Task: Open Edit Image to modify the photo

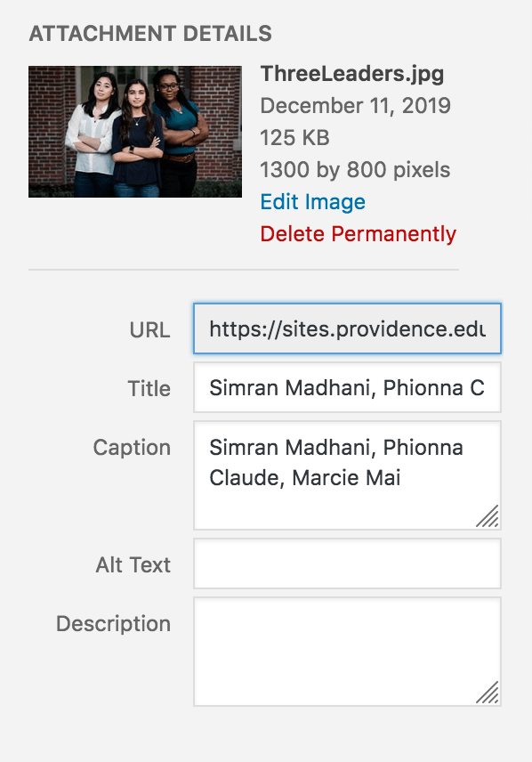Action: (311, 202)
